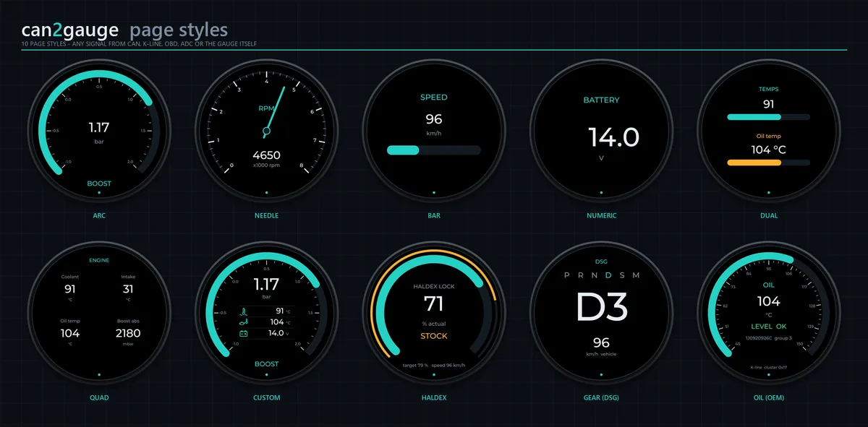Click the large D3 gear display
The width and height of the screenshot is (868, 427).
[601, 306]
